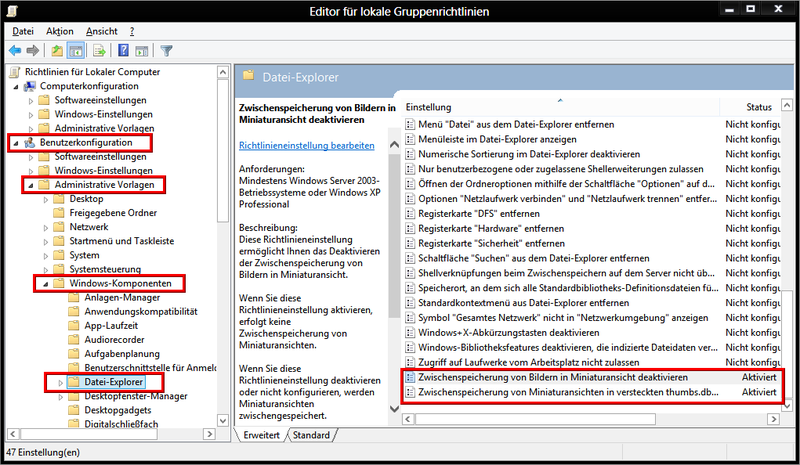Open the Ansicht menu
Image resolution: width=800 pixels, height=465 pixels.
(x=104, y=32)
